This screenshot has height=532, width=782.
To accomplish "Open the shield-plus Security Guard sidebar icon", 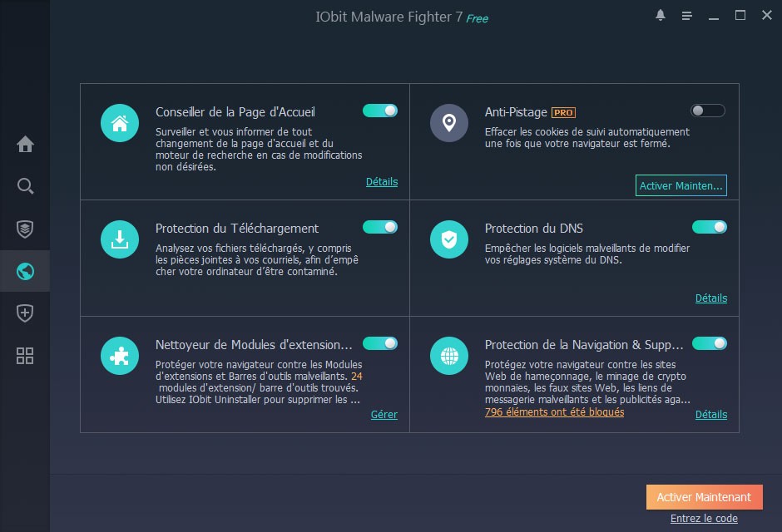I will click(x=25, y=313).
